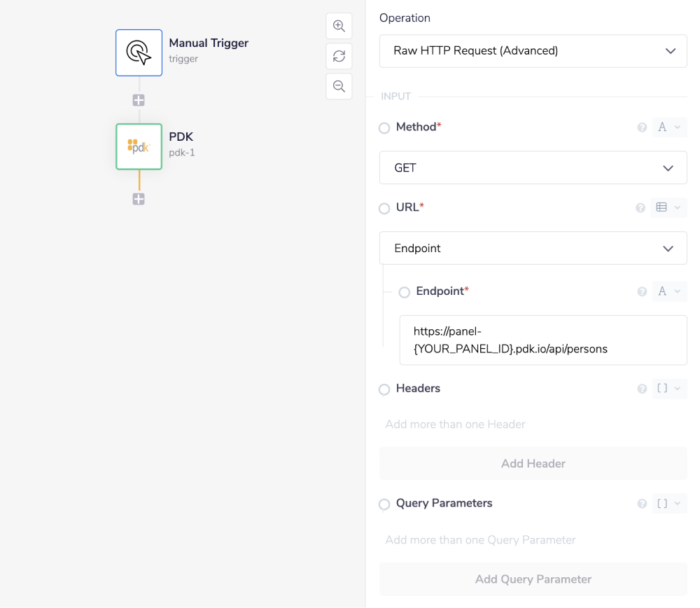The image size is (700, 608).
Task: Add a step between Manual Trigger and PDK
Action: [139, 100]
